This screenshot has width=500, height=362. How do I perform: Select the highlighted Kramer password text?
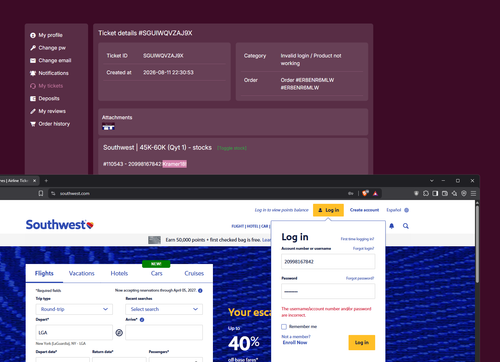click(174, 164)
